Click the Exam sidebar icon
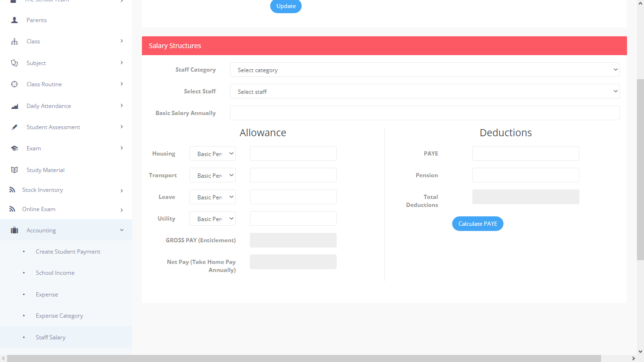The image size is (644, 362). tap(14, 148)
